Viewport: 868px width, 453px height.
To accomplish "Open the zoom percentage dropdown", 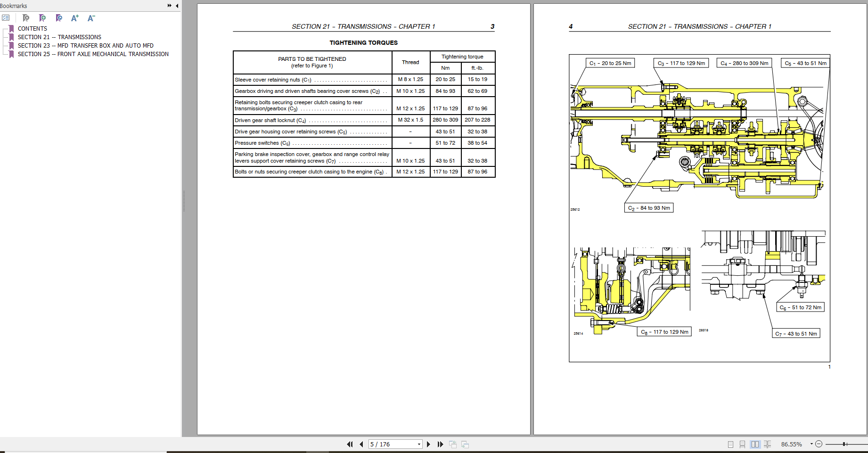I will coord(811,444).
